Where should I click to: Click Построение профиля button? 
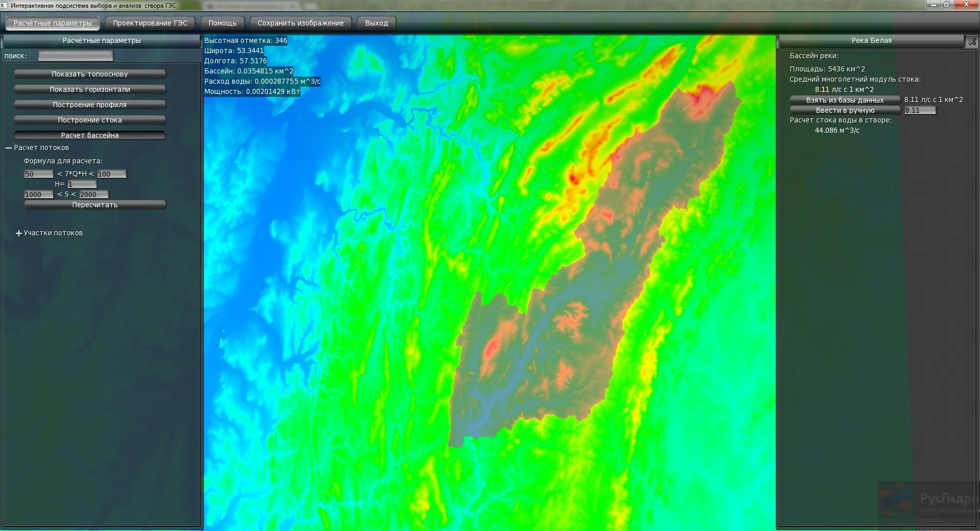click(90, 105)
